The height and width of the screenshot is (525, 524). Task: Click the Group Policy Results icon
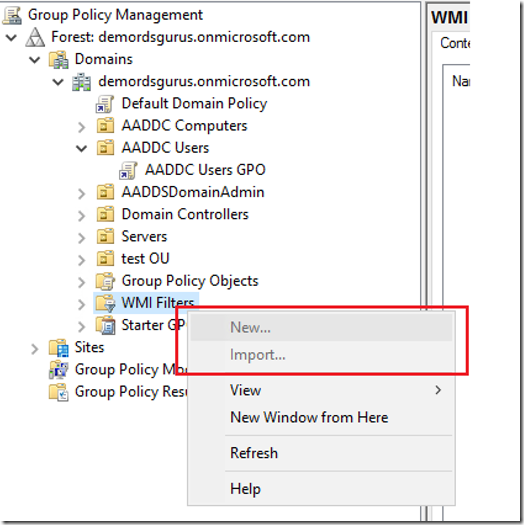[x=59, y=392]
